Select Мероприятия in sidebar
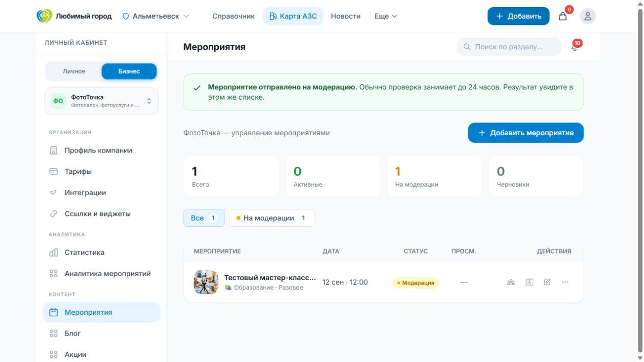Screen dimensions: 644x362 tap(101, 312)
